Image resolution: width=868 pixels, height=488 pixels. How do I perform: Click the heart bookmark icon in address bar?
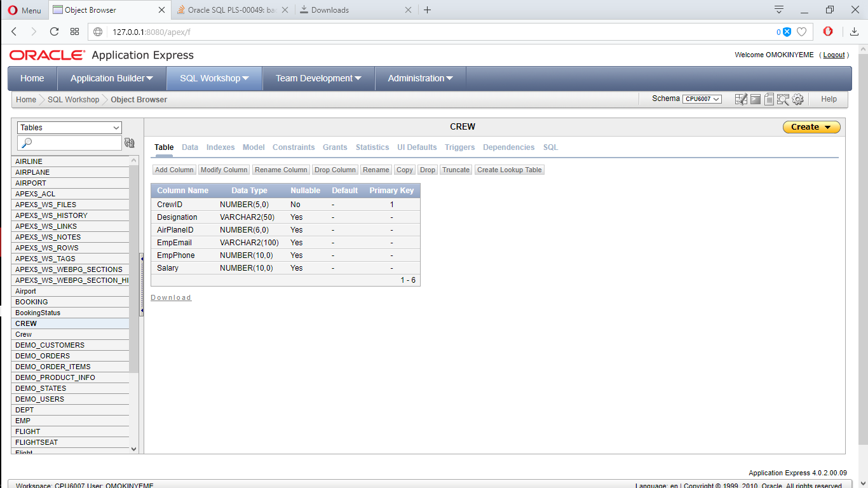802,32
